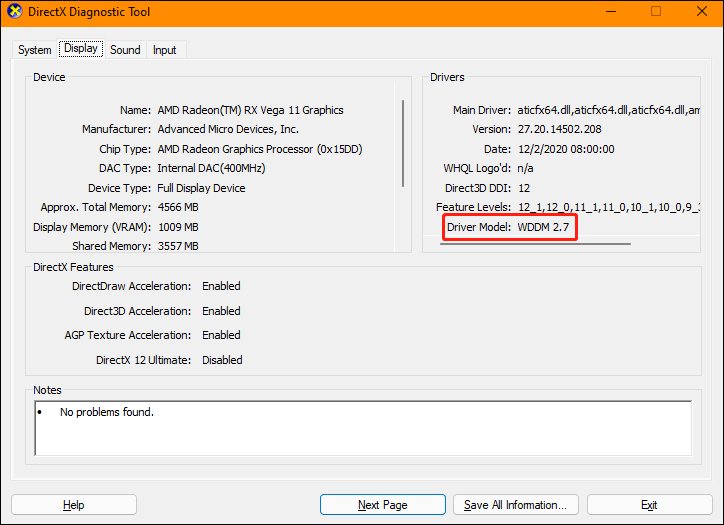
Task: Click shared memory value 3557 MB
Action: (178, 246)
